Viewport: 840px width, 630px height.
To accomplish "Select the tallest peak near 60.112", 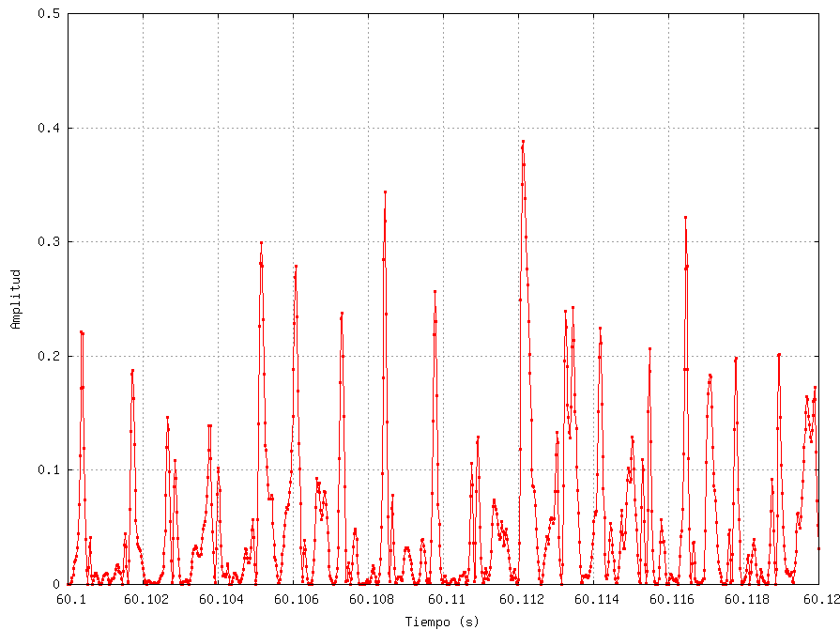I will pos(523,142).
